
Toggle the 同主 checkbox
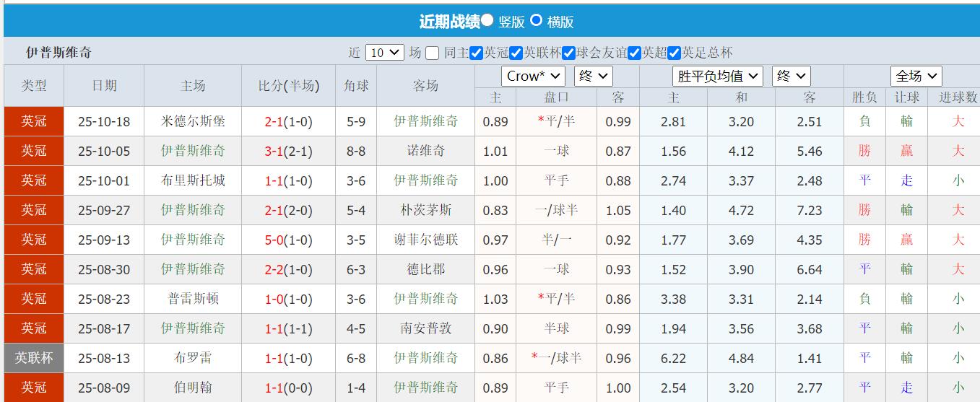(433, 53)
